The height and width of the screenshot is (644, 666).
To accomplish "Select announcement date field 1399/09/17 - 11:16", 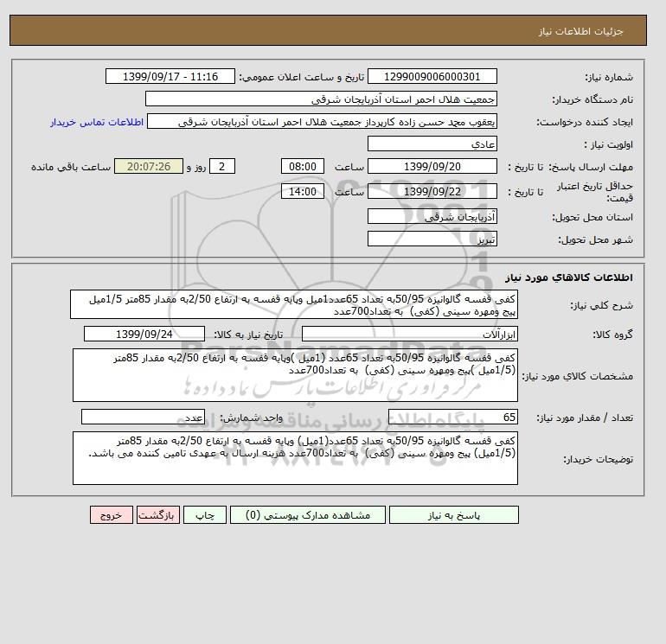I will tap(170, 77).
